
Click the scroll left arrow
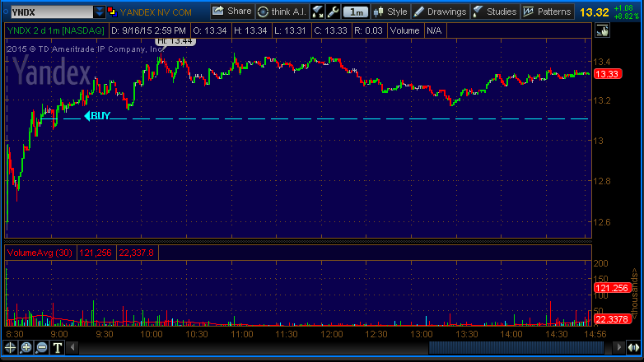pyautogui.click(x=72, y=348)
